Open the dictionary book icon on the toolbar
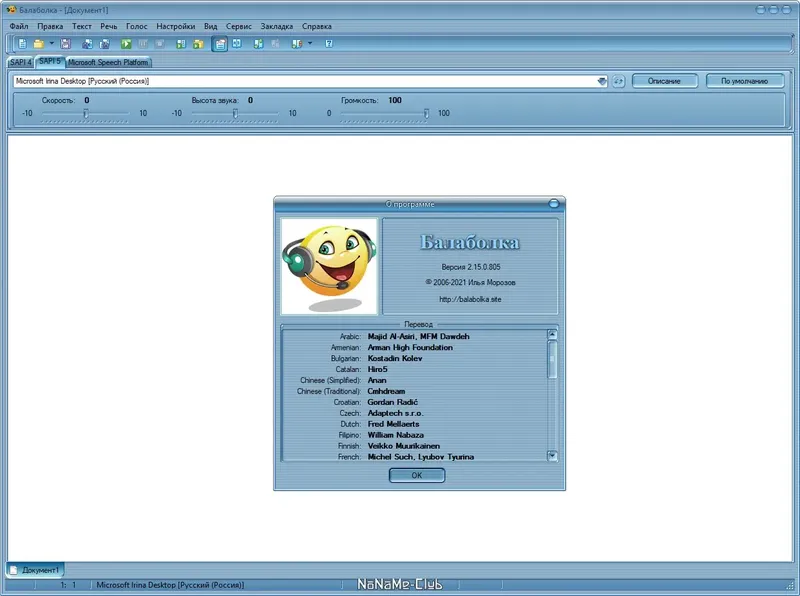 click(237, 44)
